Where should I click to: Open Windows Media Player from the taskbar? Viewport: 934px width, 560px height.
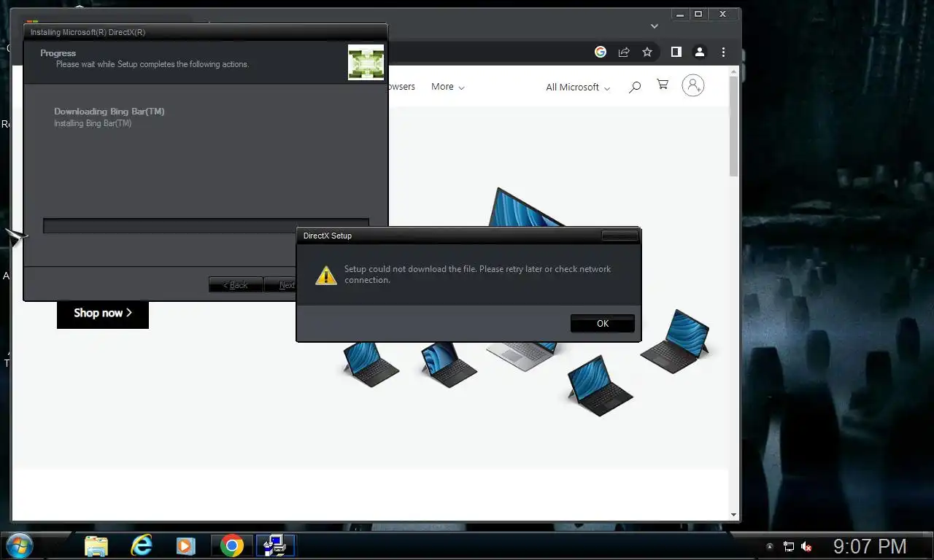tap(186, 545)
